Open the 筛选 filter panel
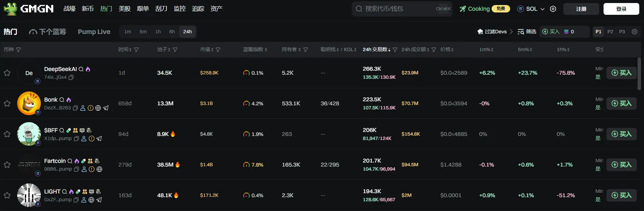 [527, 32]
